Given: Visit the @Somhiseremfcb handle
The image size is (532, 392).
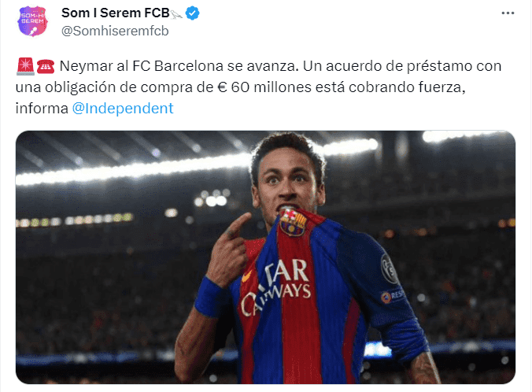Looking at the screenshot, I should pyautogui.click(x=115, y=31).
